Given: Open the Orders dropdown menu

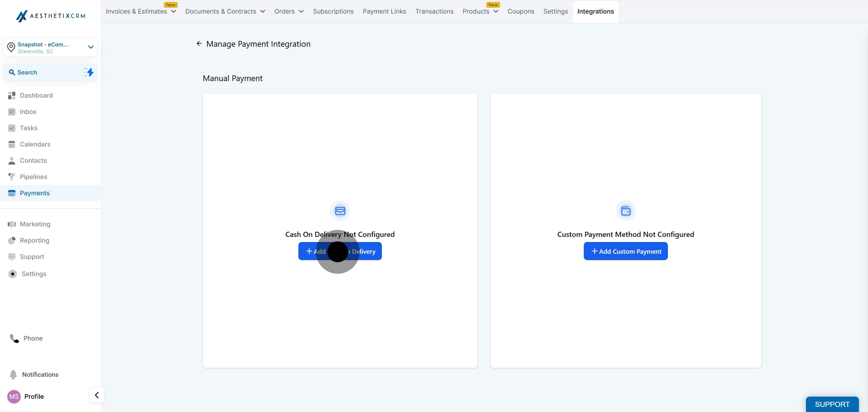Looking at the screenshot, I should (301, 11).
